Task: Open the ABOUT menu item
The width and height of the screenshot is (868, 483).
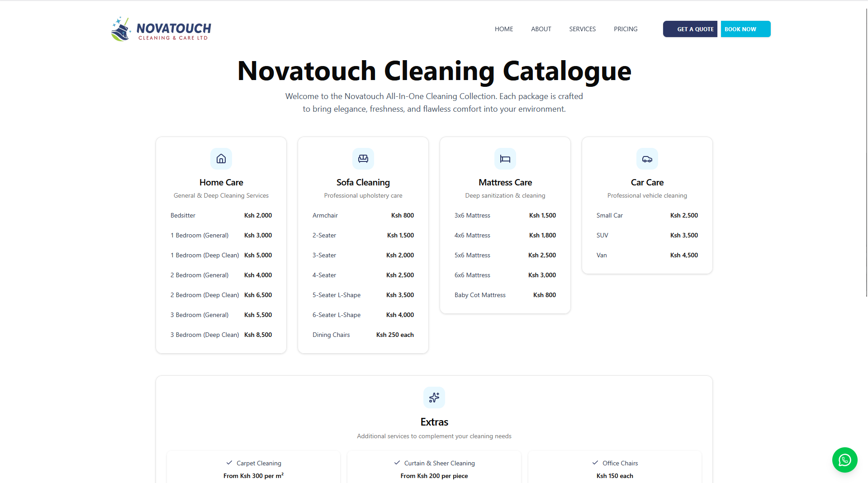Action: [x=541, y=29]
